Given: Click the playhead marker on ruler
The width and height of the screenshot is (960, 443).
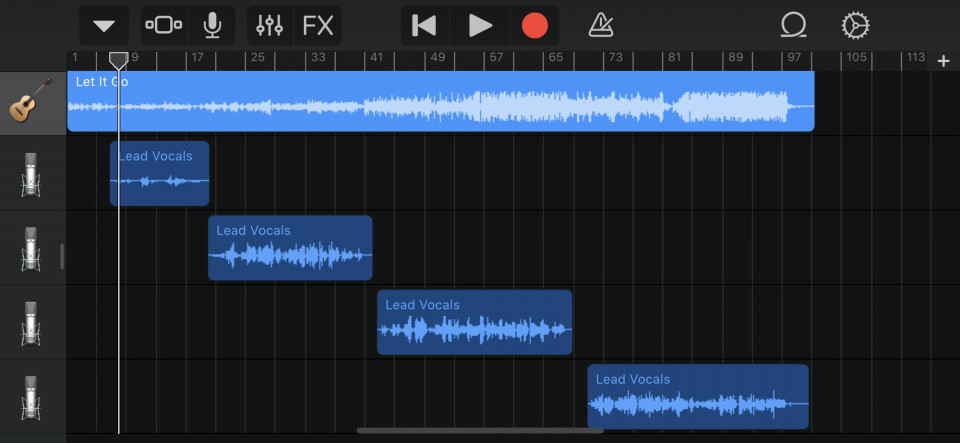Looking at the screenshot, I should point(118,60).
